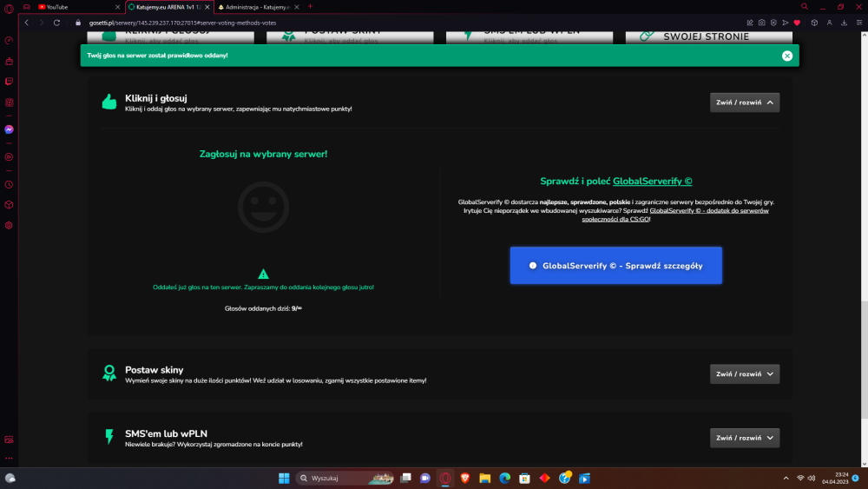Click the SMS'em lub wPLN lightning icon

[x=109, y=437]
